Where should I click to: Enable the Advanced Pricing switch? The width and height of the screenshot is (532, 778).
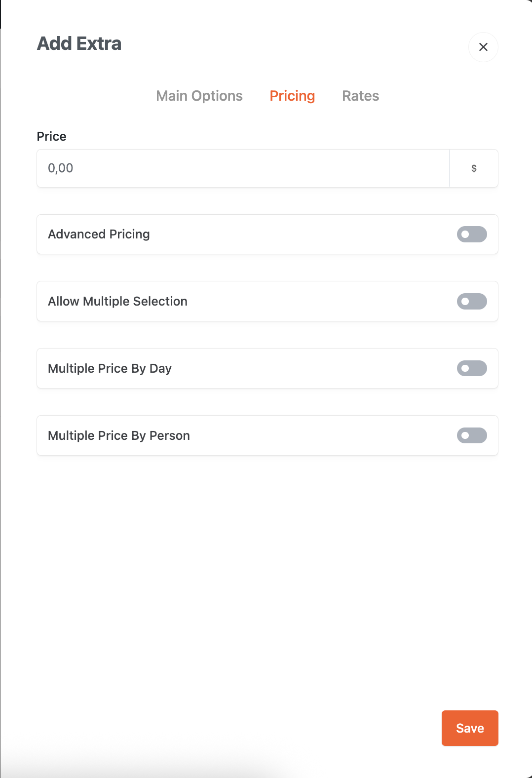(472, 234)
